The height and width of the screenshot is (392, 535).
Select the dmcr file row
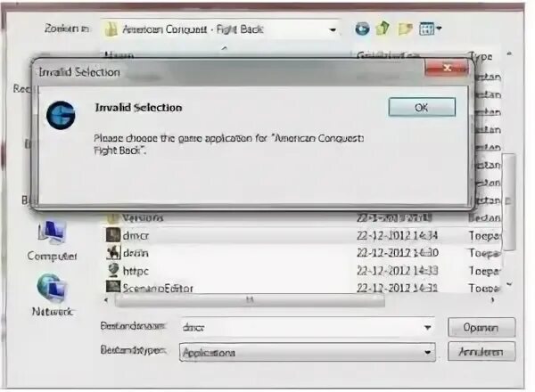[301, 235]
